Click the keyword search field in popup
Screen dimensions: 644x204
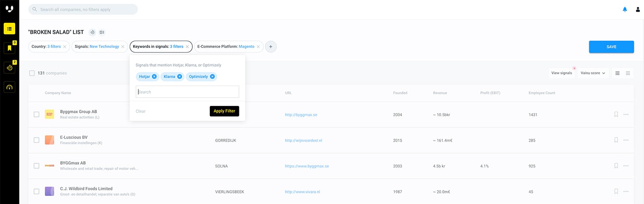coord(187,92)
